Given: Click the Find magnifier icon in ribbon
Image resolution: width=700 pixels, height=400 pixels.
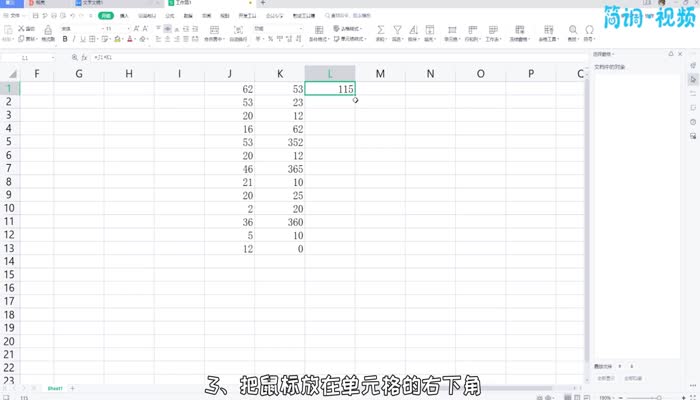Looking at the screenshot, I should 573,30.
